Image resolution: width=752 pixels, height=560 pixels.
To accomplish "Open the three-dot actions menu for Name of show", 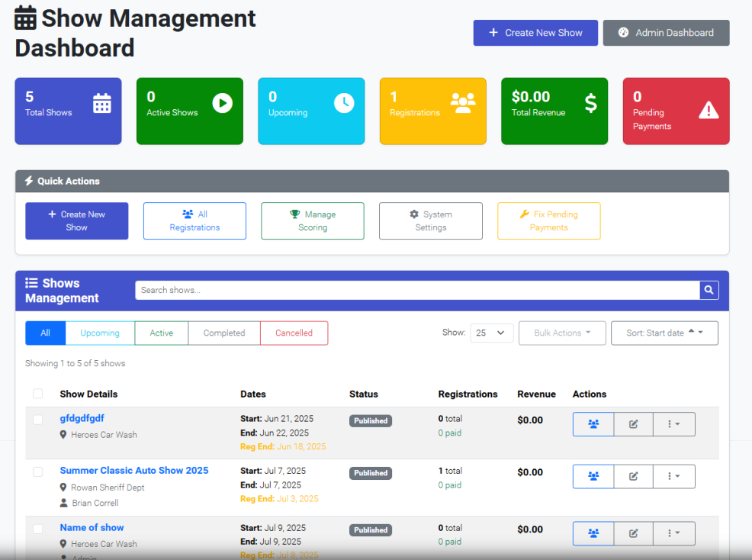I will (x=673, y=533).
